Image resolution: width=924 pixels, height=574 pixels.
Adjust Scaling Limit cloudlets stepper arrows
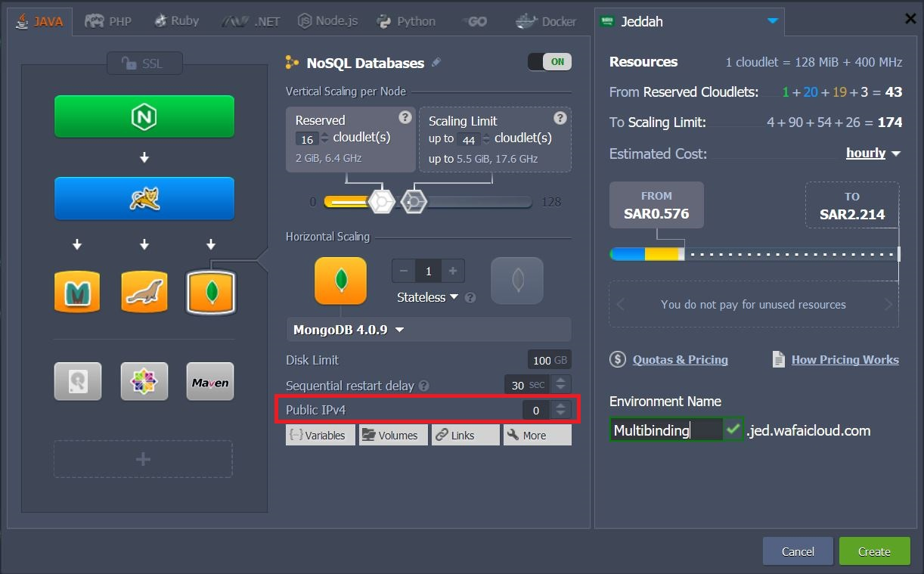486,139
